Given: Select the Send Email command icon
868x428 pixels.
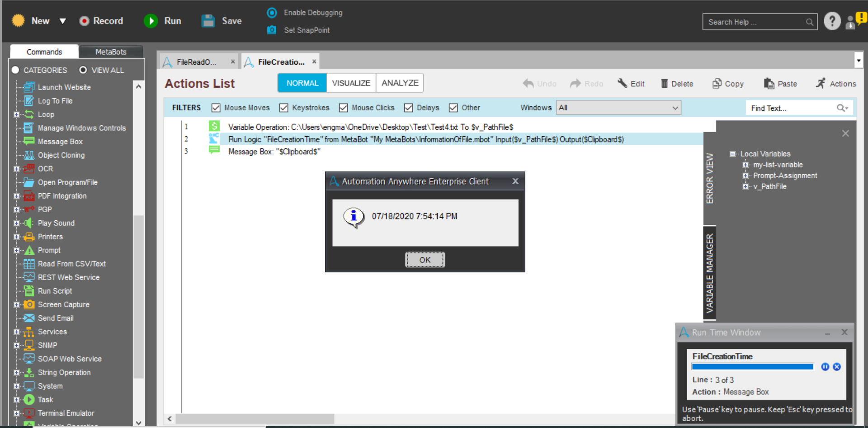Looking at the screenshot, I should coord(29,318).
